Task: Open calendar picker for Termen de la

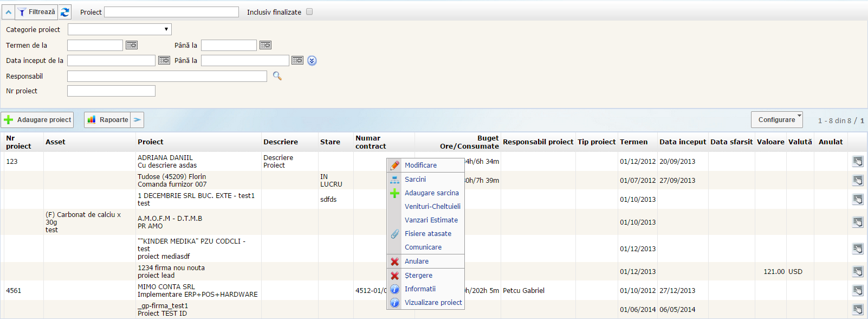Action: (132, 45)
